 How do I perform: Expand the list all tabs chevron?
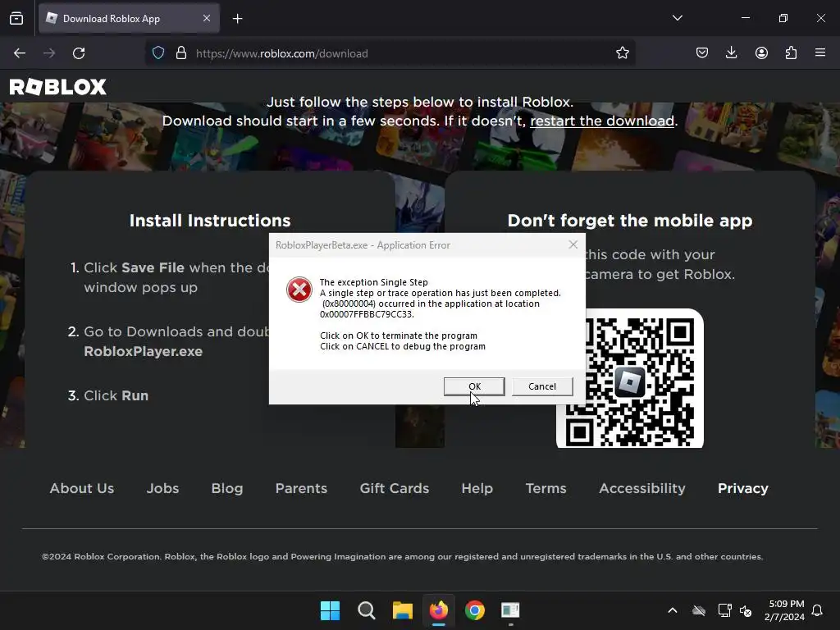click(x=677, y=18)
